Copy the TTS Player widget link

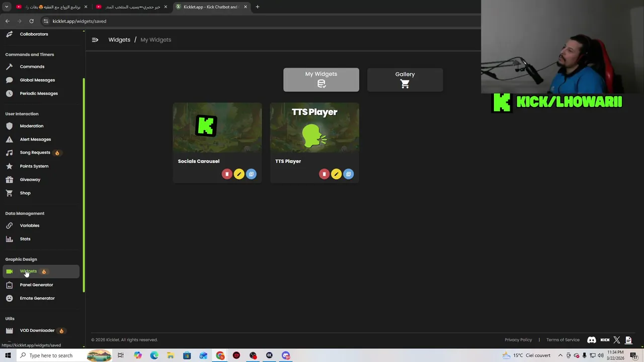348,174
